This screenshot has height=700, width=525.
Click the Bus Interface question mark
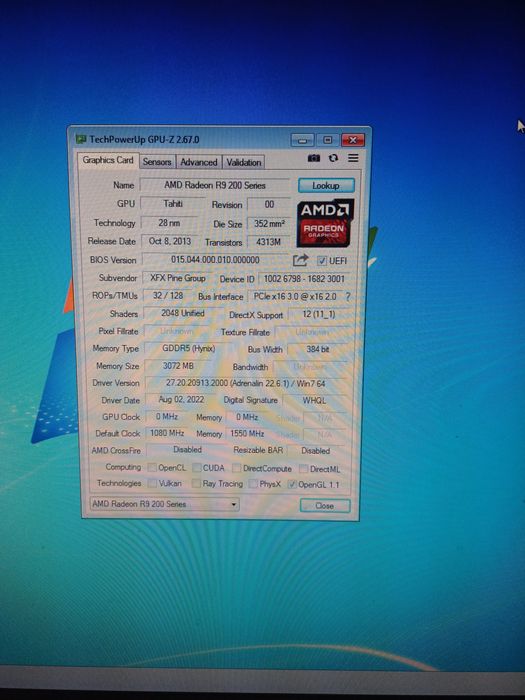348,296
